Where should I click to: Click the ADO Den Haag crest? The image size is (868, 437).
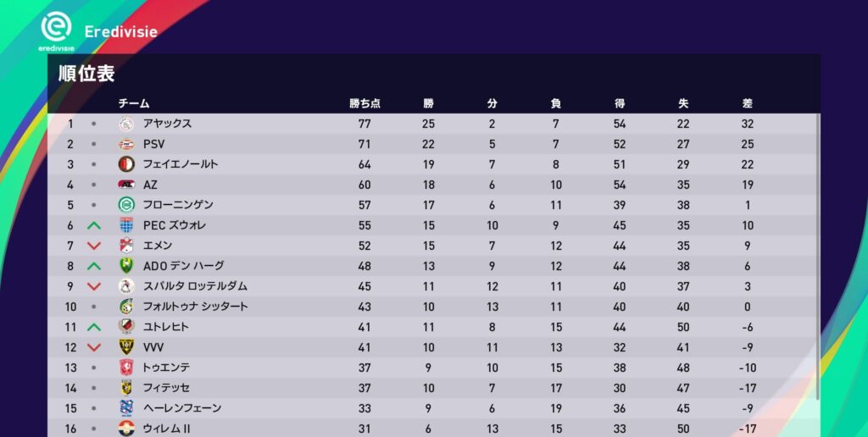[126, 266]
